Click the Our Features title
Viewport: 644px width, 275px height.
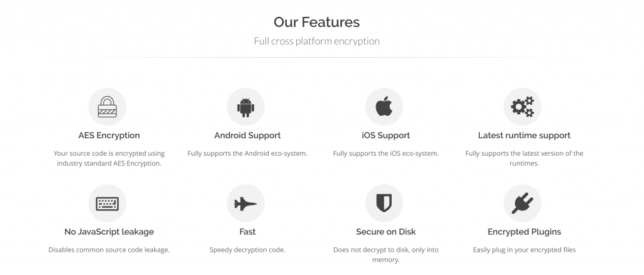tap(317, 22)
